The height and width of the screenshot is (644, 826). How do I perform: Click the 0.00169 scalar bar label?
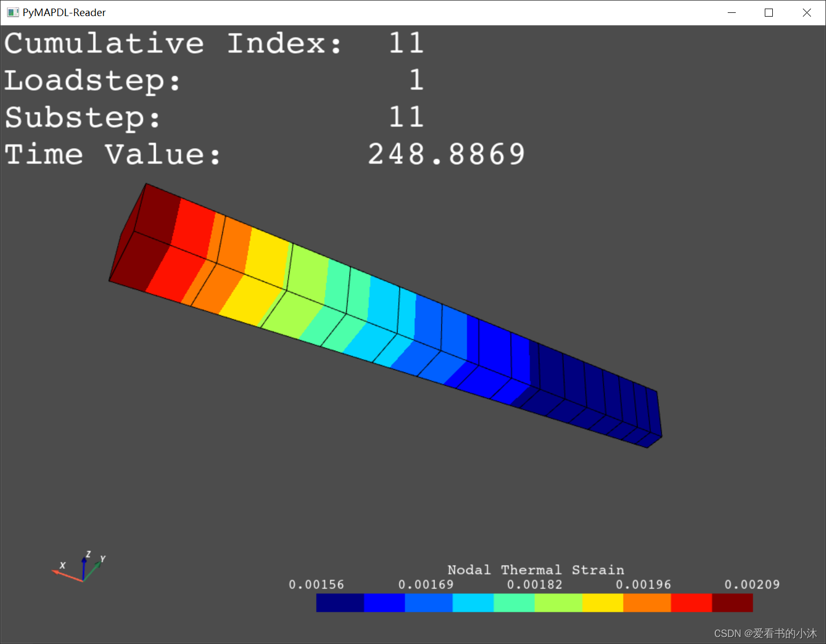tap(426, 584)
